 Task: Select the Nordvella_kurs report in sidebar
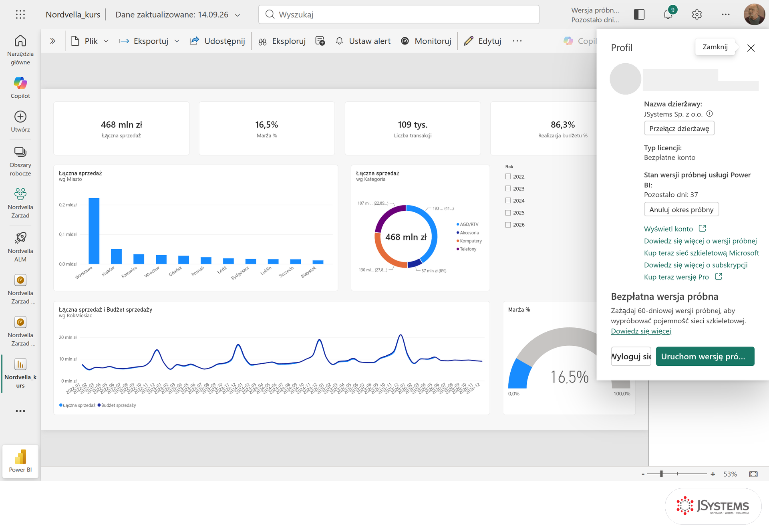(20, 374)
